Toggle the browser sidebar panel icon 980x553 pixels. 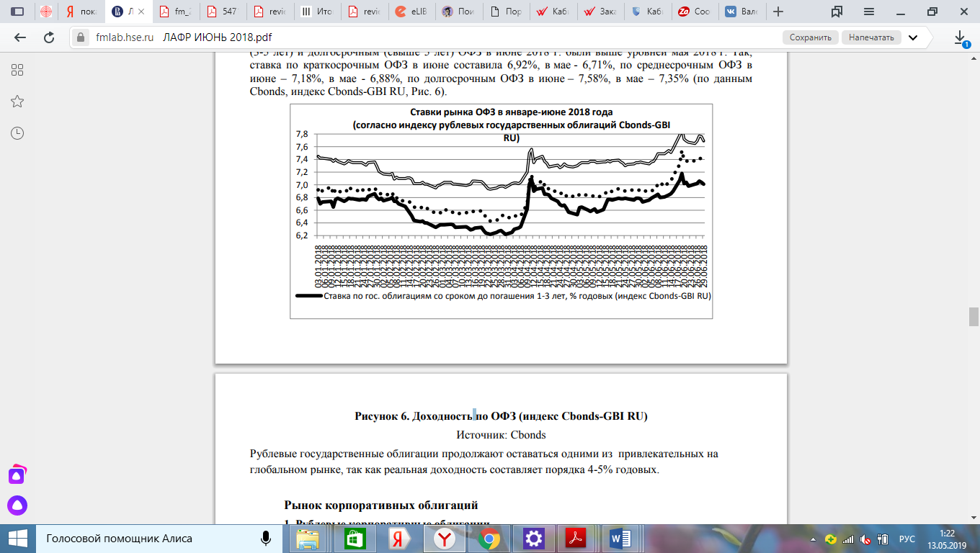pos(17,12)
